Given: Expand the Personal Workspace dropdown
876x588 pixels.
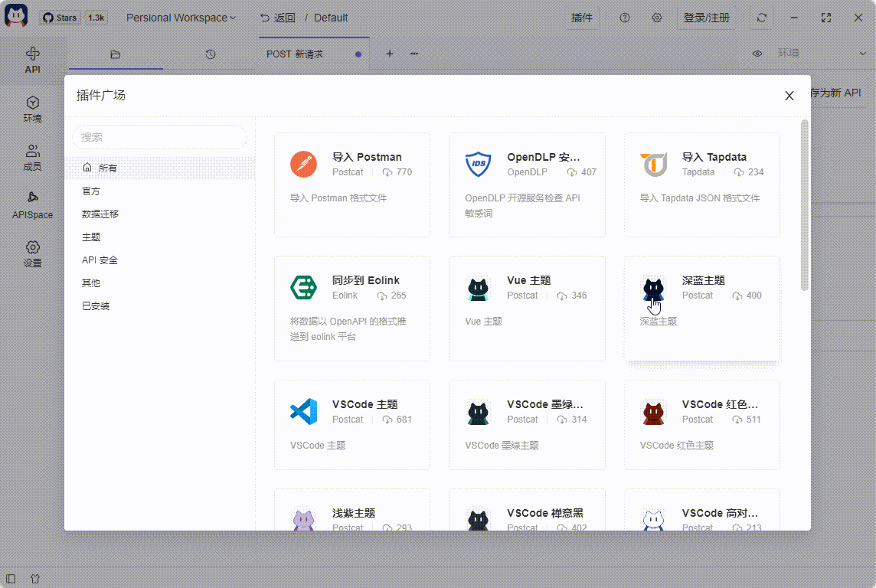Looking at the screenshot, I should (181, 18).
